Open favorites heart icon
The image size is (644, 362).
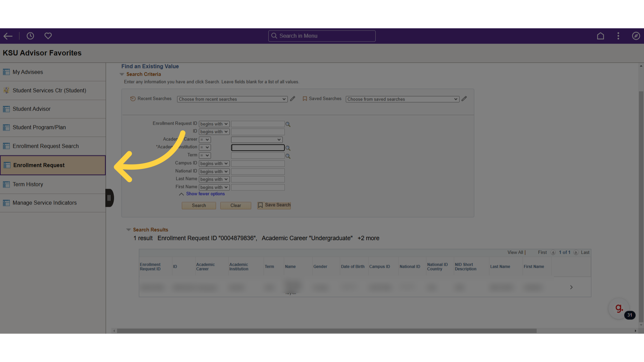click(48, 36)
